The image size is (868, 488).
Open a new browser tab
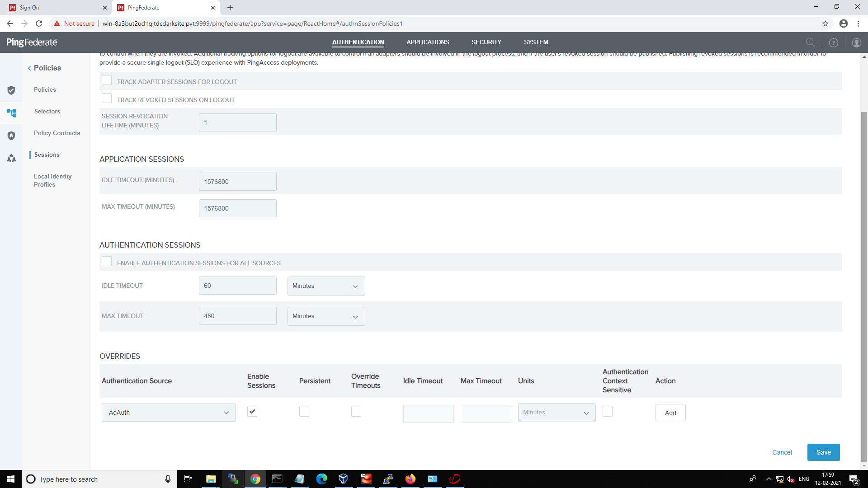tap(230, 8)
